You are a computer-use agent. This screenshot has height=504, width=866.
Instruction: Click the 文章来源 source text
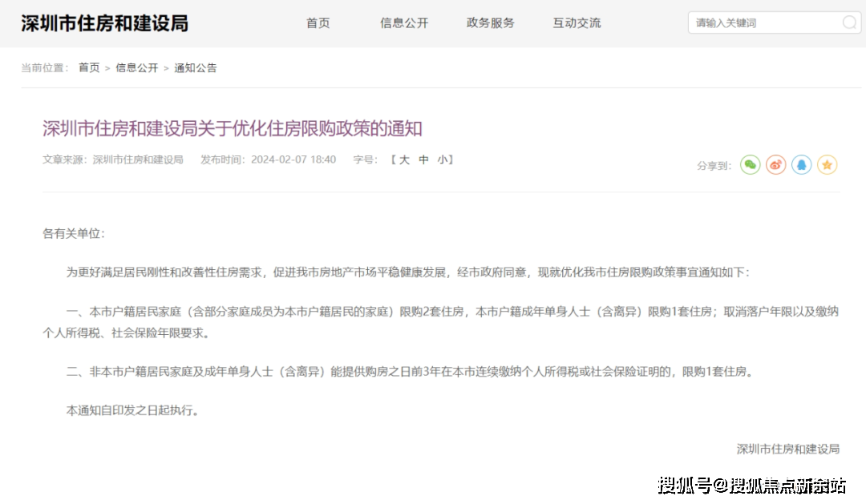pos(113,159)
